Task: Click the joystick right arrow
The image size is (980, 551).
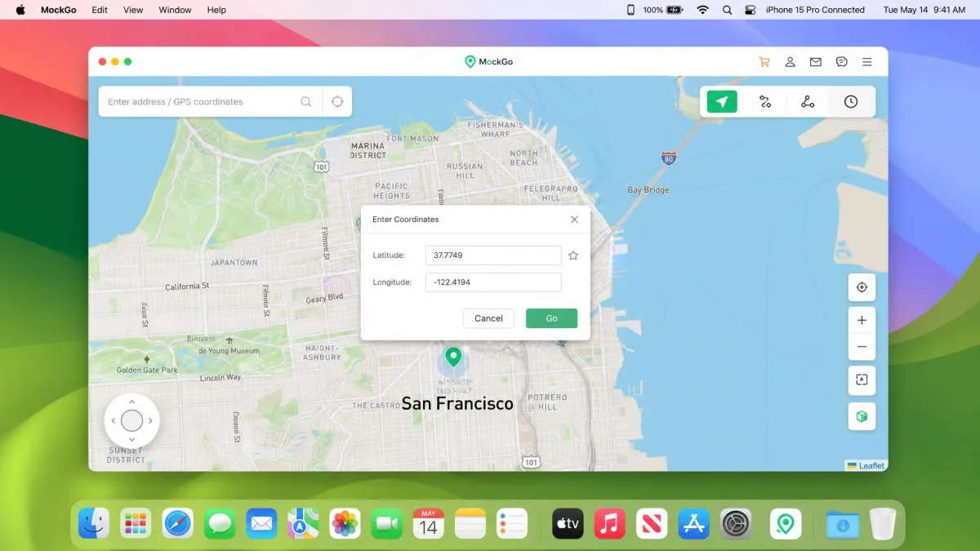Action: click(x=151, y=421)
